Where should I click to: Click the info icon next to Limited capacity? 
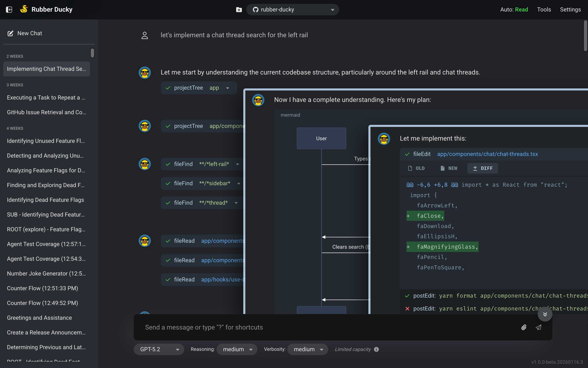[376, 349]
